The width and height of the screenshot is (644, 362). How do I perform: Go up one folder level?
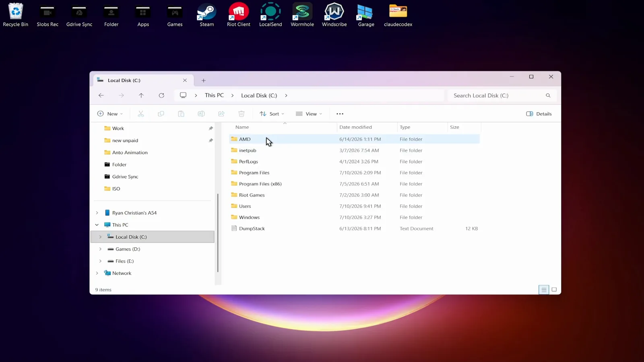pyautogui.click(x=141, y=95)
